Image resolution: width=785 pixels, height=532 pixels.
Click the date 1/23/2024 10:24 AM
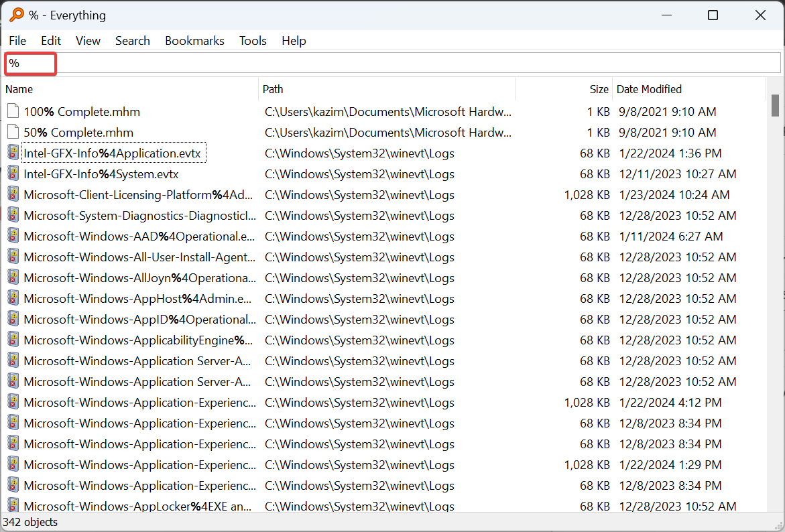[x=674, y=195]
